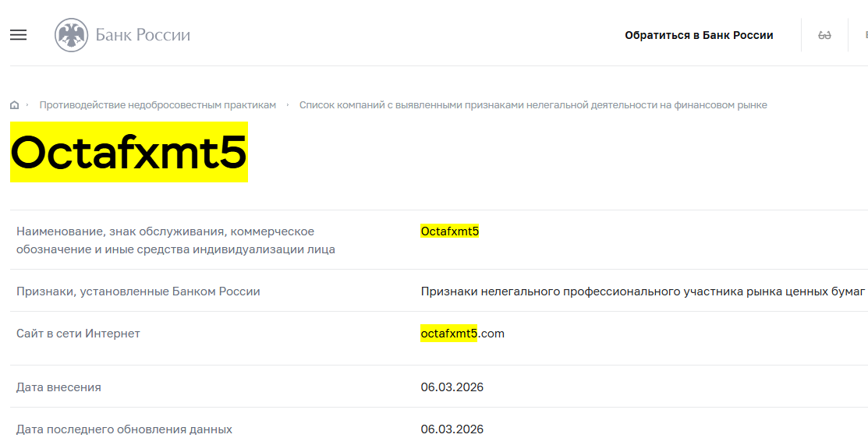Click "Дата последнего обновления данных" label

pyautogui.click(x=124, y=429)
